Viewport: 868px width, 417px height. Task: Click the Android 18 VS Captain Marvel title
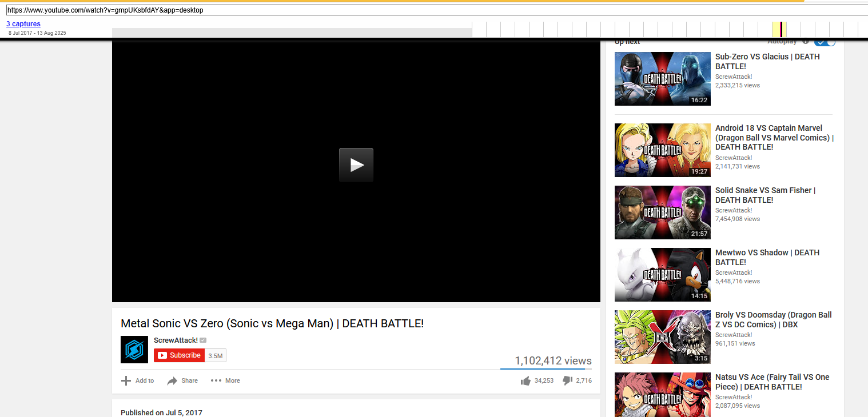774,138
